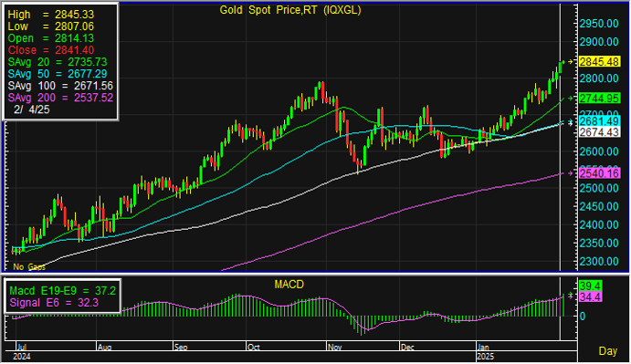Select the SAvg 20 = 2735.73 legend line
The width and height of the screenshot is (631, 364).
tap(58, 62)
